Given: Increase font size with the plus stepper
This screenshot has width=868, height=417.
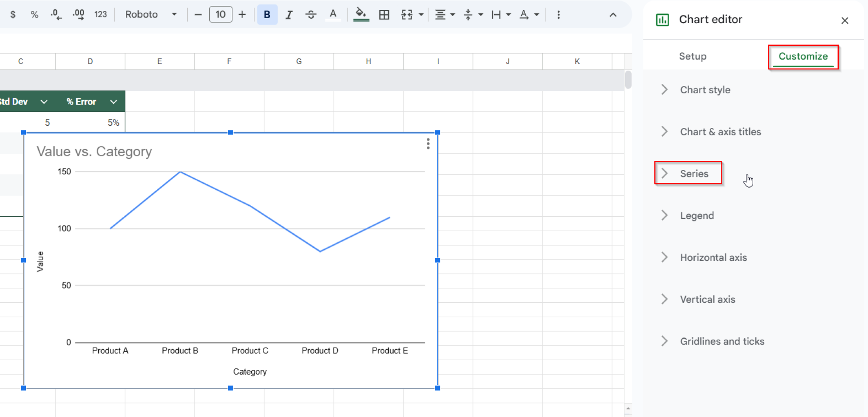Looking at the screenshot, I should (x=242, y=14).
